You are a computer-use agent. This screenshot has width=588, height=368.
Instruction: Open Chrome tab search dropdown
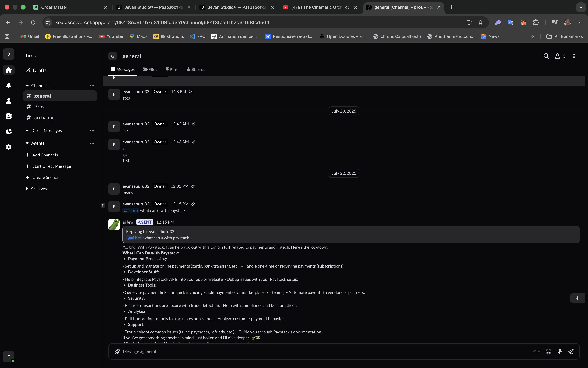[x=581, y=7]
